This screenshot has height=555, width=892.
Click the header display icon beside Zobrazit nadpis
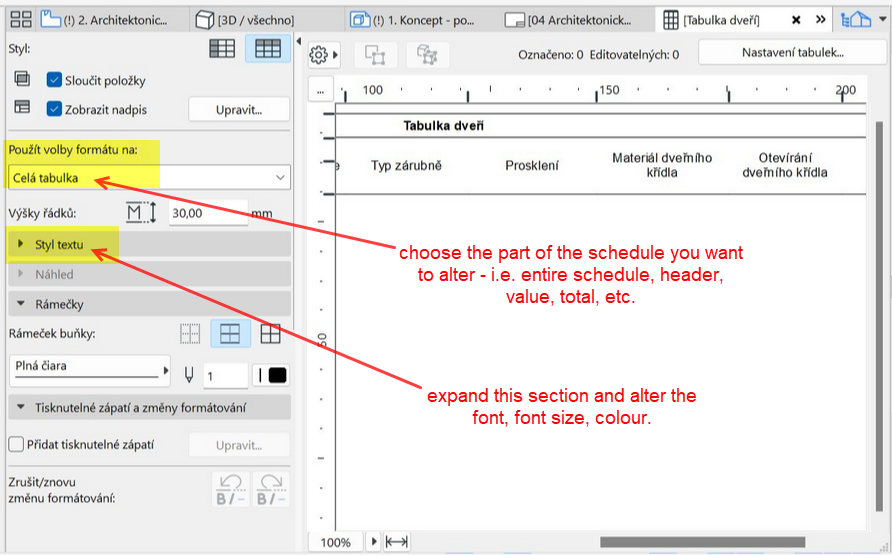click(x=22, y=107)
